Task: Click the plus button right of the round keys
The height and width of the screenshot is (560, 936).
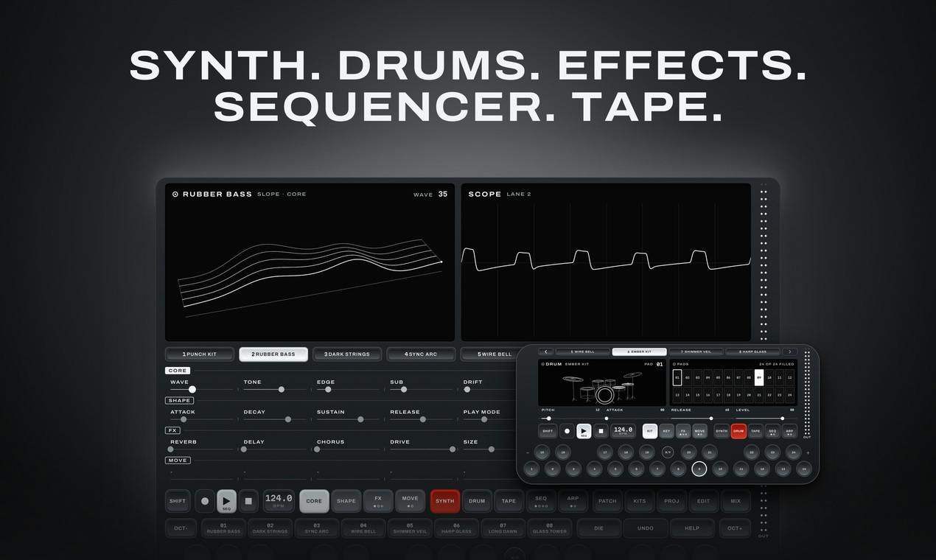Action: pyautogui.click(x=808, y=453)
